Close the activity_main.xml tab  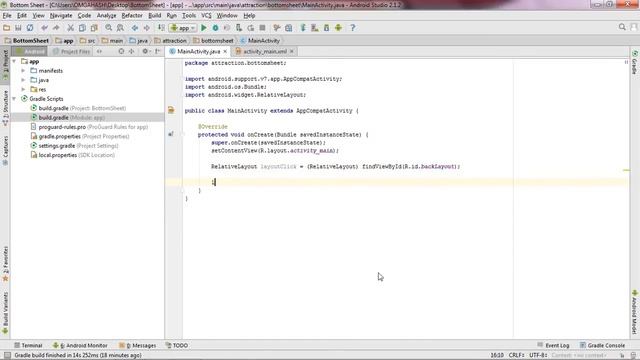[291, 51]
